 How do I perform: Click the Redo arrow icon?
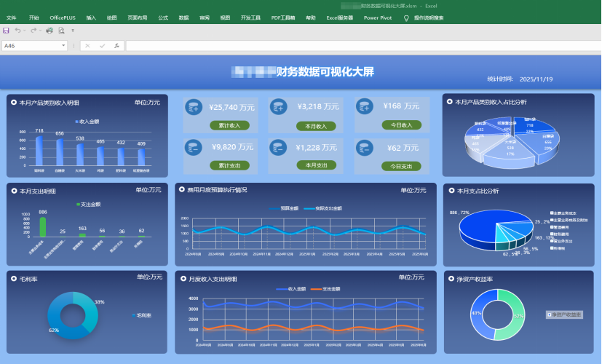tap(33, 31)
